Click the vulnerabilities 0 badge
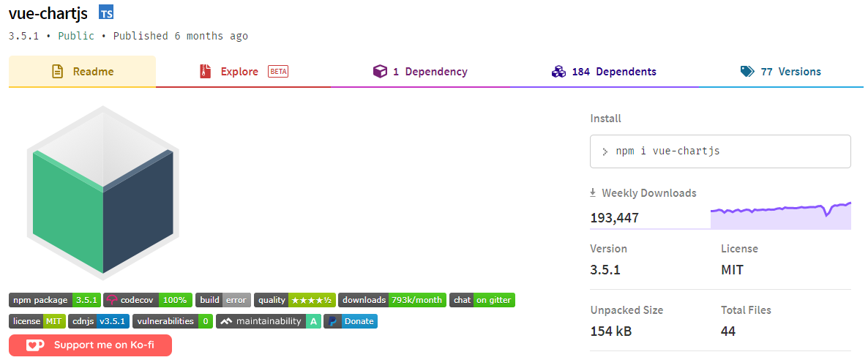 point(173,321)
